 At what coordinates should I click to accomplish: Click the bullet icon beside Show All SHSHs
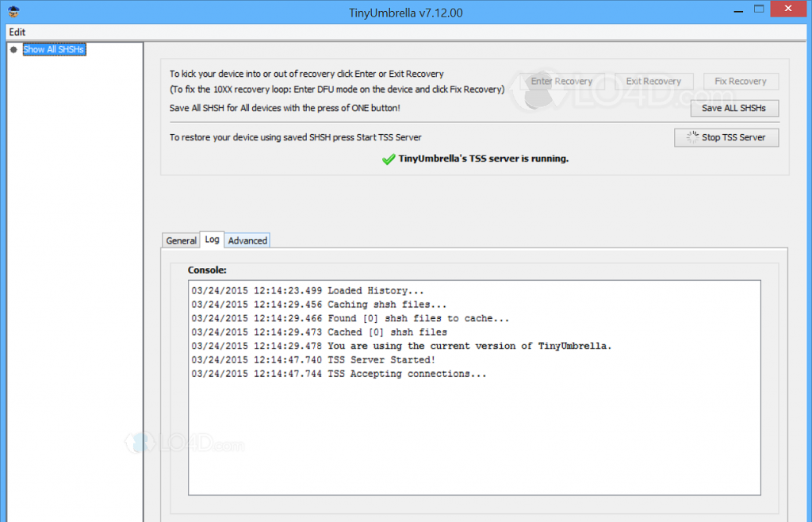point(13,49)
